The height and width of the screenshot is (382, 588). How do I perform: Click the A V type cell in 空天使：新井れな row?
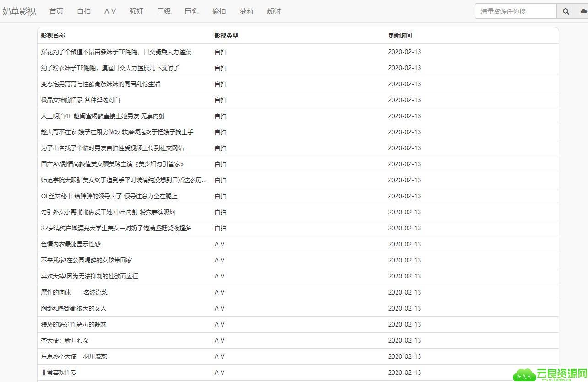[220, 340]
